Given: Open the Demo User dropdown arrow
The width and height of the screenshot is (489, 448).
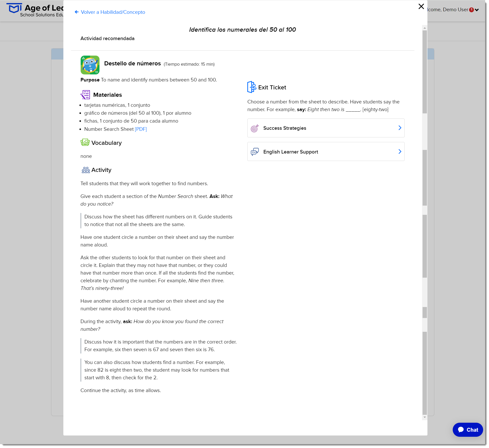Looking at the screenshot, I should coord(477,10).
